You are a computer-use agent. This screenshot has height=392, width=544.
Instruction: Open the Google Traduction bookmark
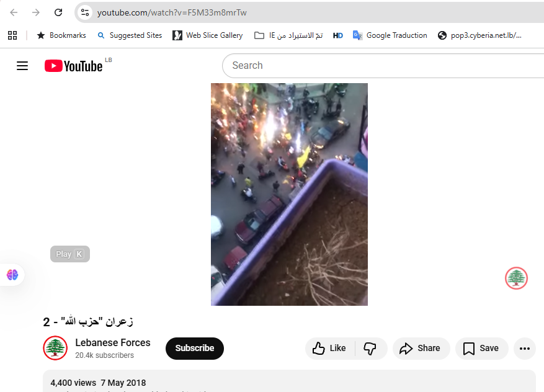pyautogui.click(x=390, y=35)
